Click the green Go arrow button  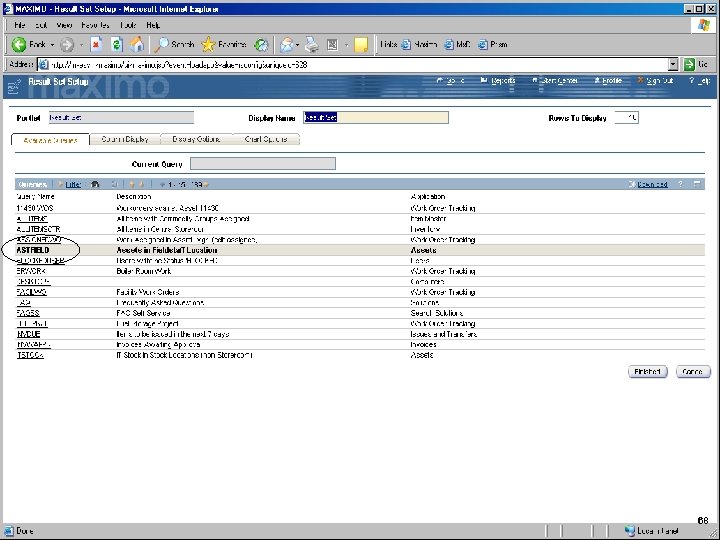pyautogui.click(x=689, y=65)
